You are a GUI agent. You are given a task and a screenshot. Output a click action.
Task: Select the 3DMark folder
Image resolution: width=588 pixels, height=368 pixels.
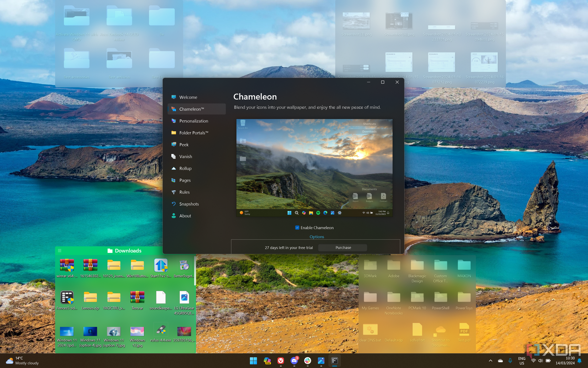click(x=370, y=268)
